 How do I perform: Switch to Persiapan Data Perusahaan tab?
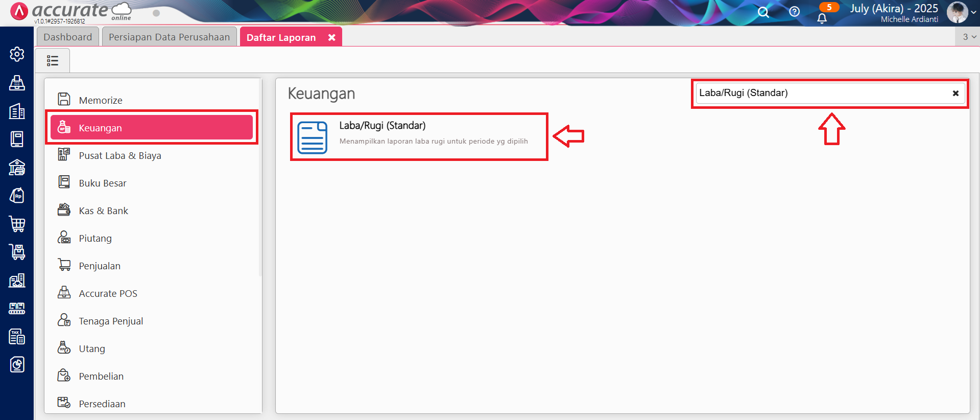point(170,37)
